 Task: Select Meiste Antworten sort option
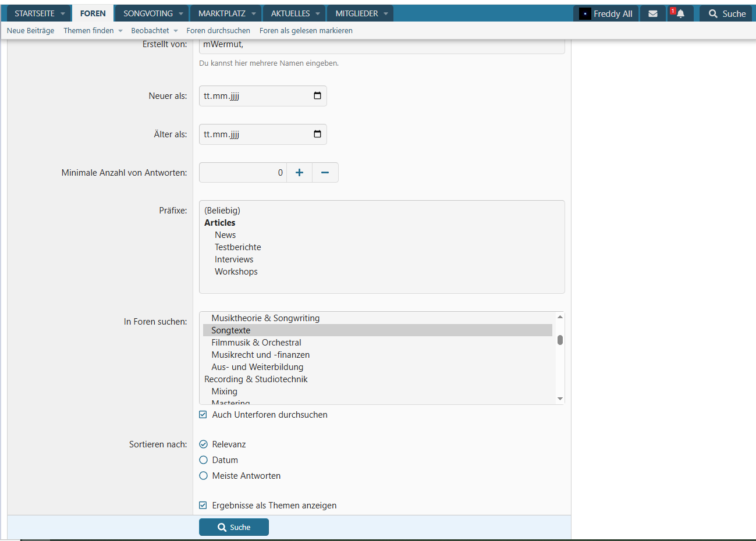pos(203,476)
